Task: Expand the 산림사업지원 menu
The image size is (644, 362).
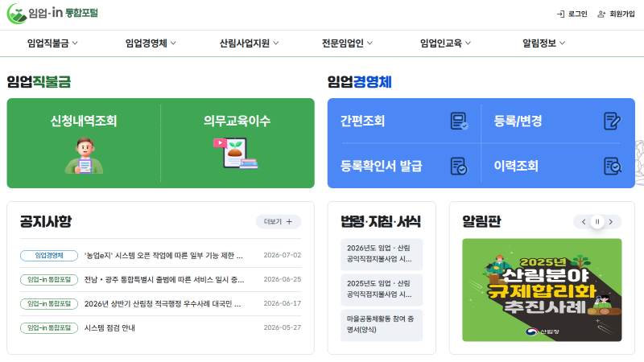Action: pos(249,43)
